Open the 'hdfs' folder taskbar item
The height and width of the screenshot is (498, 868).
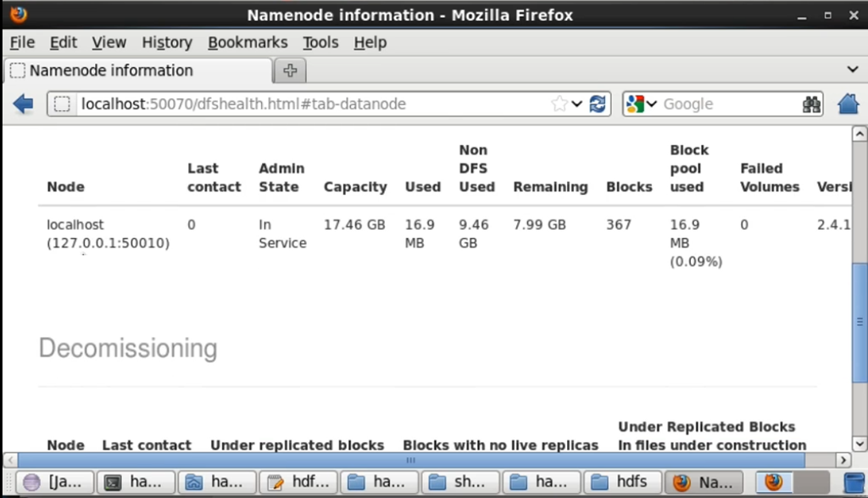point(623,482)
